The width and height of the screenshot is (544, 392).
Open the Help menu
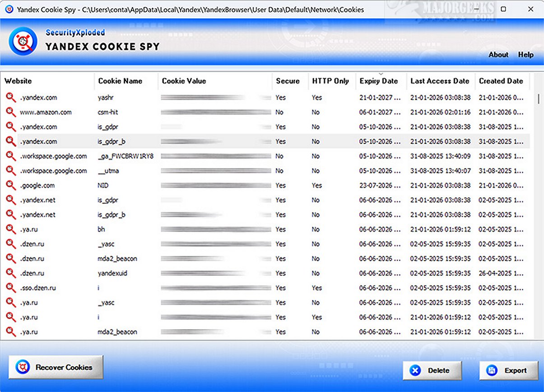click(525, 55)
